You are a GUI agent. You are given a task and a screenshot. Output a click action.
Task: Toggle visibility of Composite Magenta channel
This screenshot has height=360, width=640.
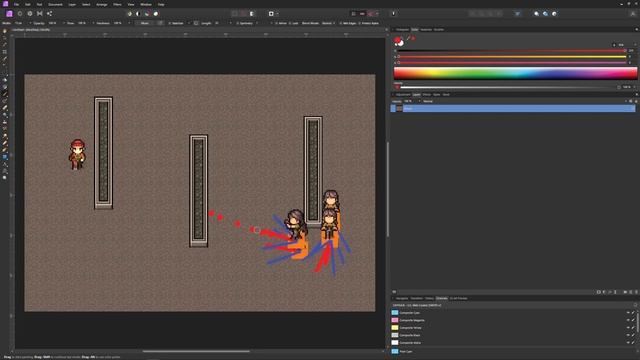[x=628, y=320]
